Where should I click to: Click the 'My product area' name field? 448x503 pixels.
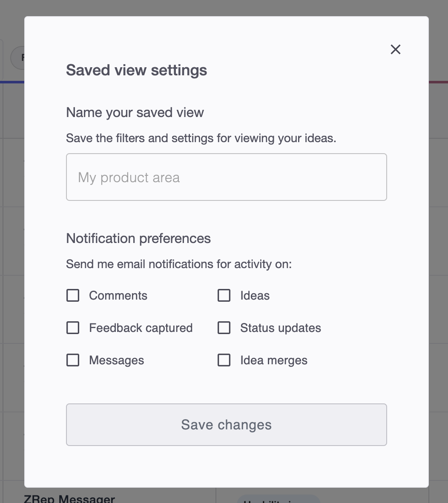tap(226, 177)
